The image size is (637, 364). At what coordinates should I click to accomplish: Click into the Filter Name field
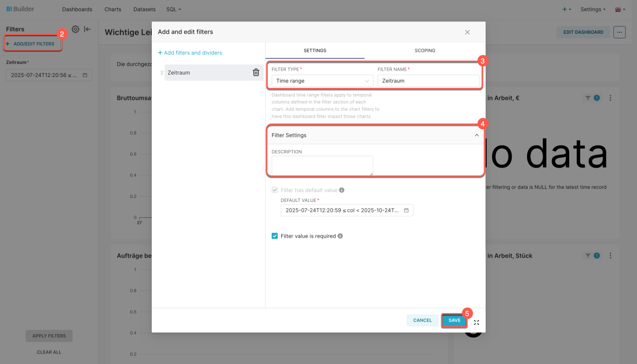[428, 81]
